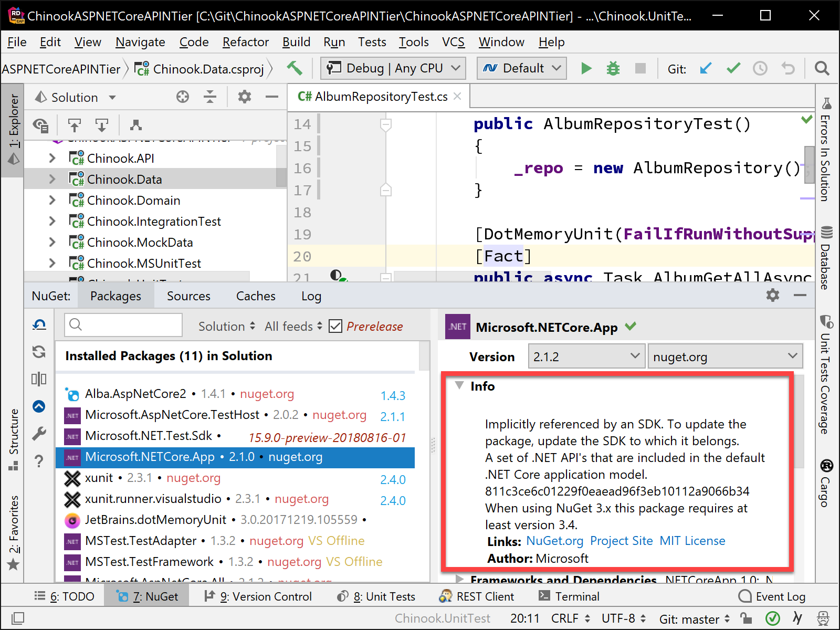Screen dimensions: 840x630
Task: Open the MIT License link
Action: (x=692, y=541)
